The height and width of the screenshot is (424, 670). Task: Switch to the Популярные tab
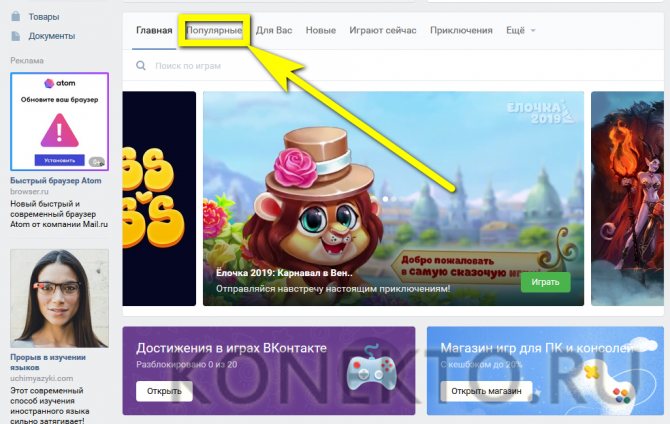pos(214,30)
